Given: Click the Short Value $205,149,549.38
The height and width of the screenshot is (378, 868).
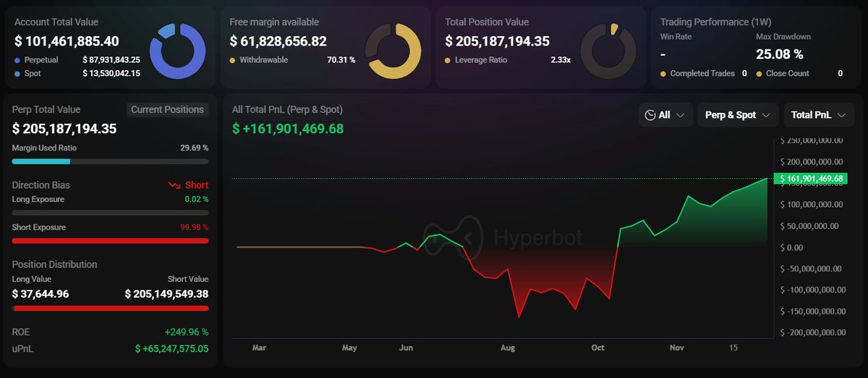Looking at the screenshot, I should coord(166,294).
